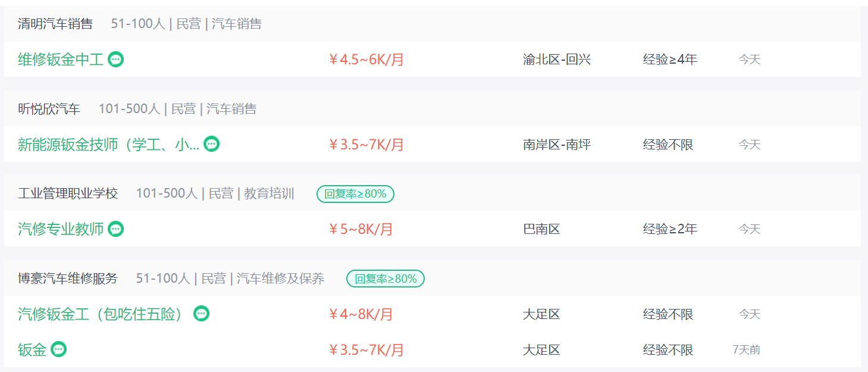Open the 钣金 job posting
The height and width of the screenshot is (372, 868).
tap(32, 350)
